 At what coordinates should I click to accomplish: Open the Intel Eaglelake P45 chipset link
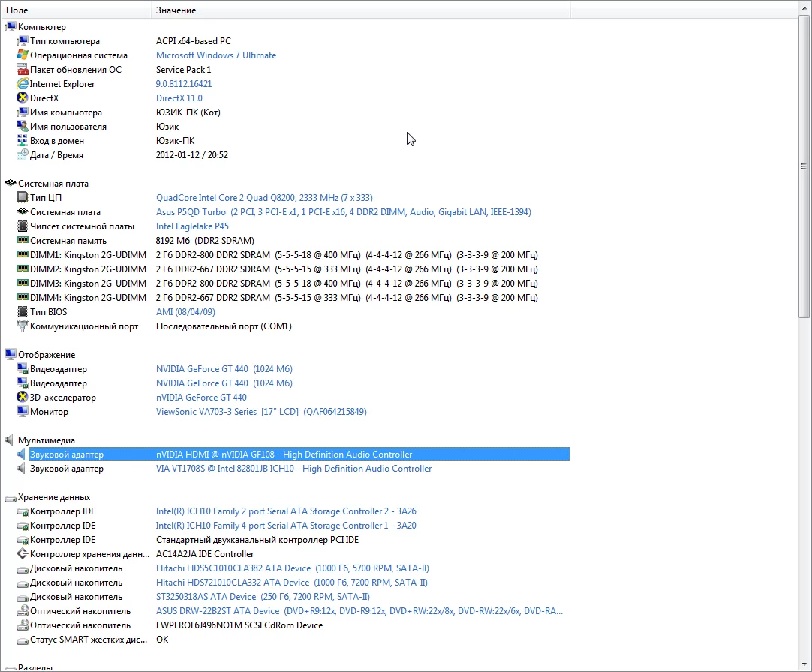point(192,226)
